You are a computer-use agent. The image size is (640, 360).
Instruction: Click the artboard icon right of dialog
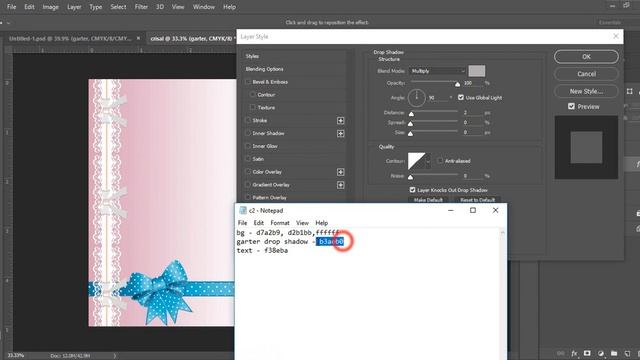point(629,91)
